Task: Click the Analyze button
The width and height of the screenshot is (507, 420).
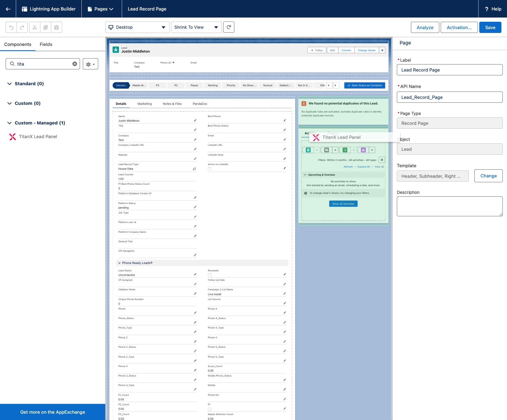Action: click(x=425, y=27)
